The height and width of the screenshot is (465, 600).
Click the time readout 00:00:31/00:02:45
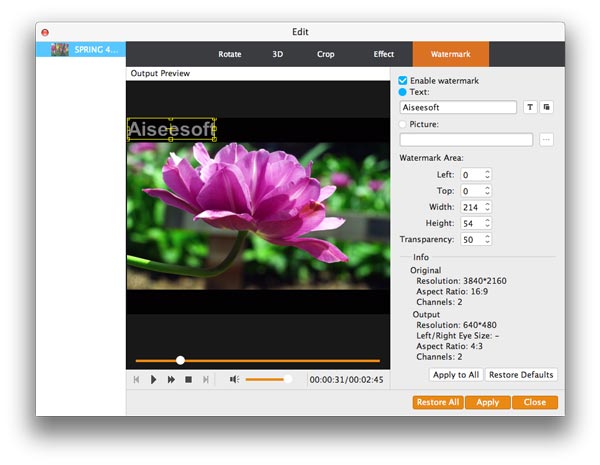[346, 380]
